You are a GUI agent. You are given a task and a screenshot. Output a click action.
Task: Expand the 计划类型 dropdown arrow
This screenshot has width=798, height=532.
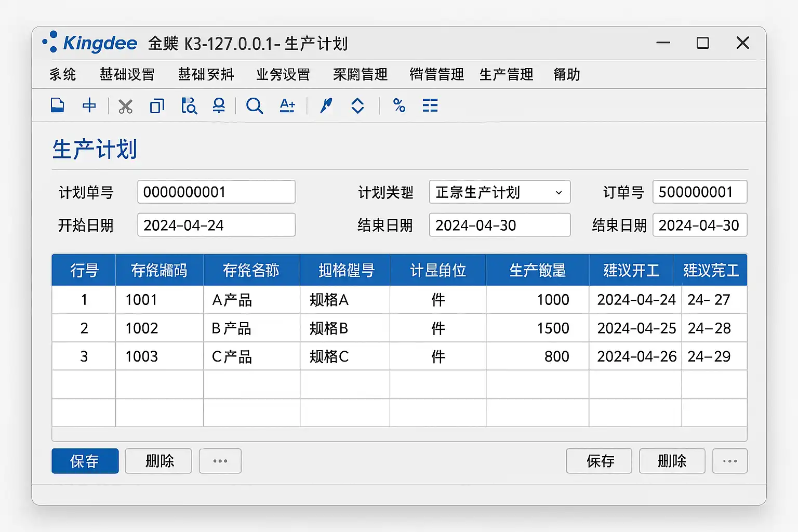pyautogui.click(x=558, y=193)
